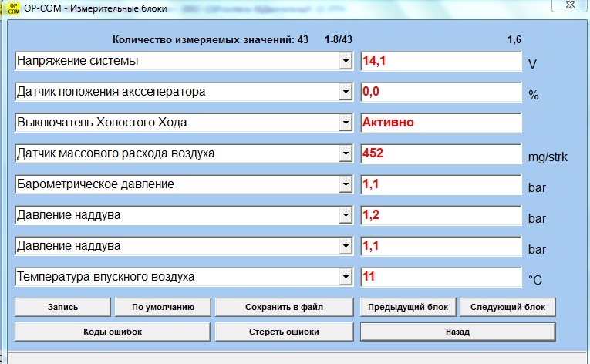Go to Следующий блок
Screen dimensions: 590x364
click(507, 307)
